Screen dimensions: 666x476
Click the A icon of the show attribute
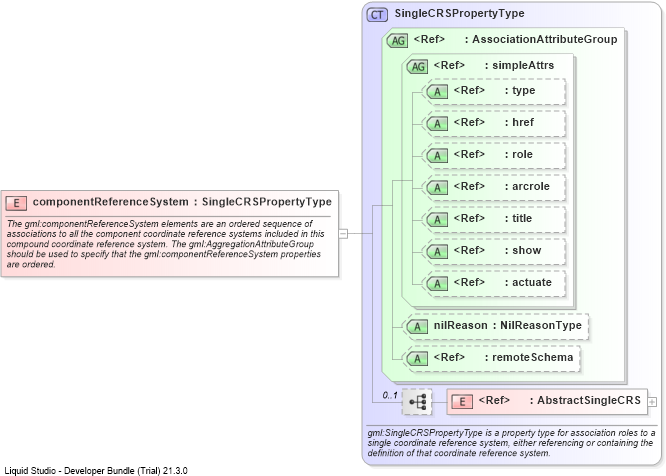[437, 252]
